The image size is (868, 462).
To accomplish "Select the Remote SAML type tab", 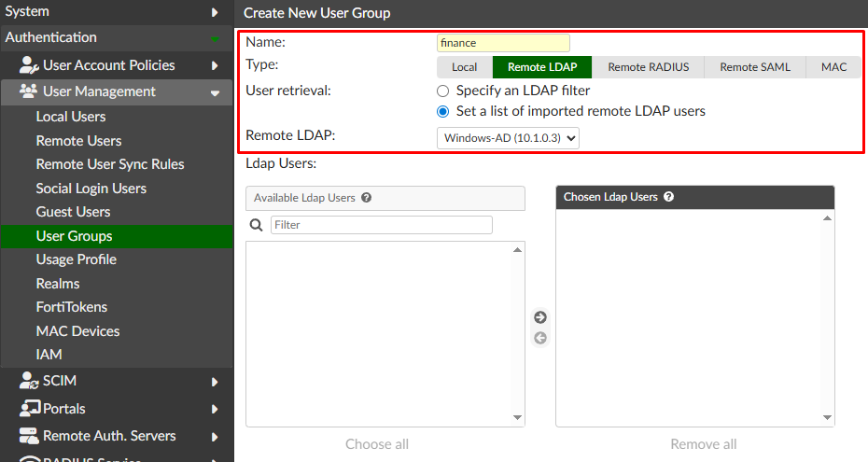I will 755,67.
